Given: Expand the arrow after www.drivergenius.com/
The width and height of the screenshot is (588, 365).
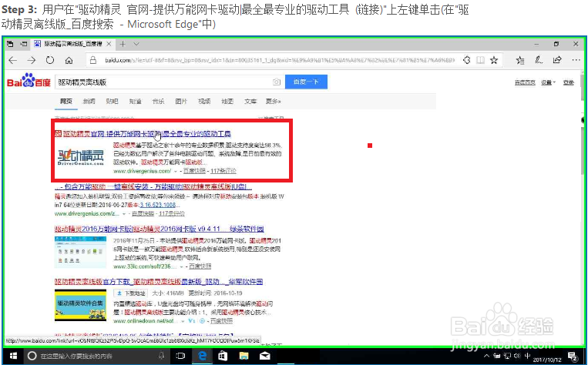Looking at the screenshot, I should tap(175, 171).
